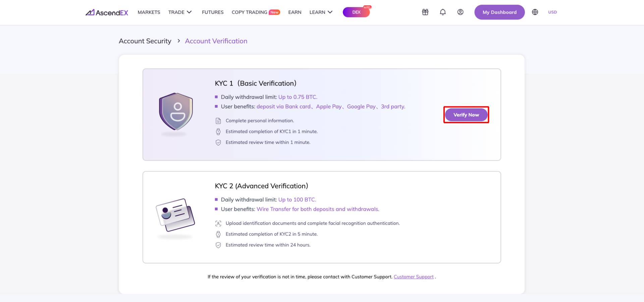Click the KYC 1 shield icon
Viewport: 644px width, 302px height.
(x=176, y=111)
